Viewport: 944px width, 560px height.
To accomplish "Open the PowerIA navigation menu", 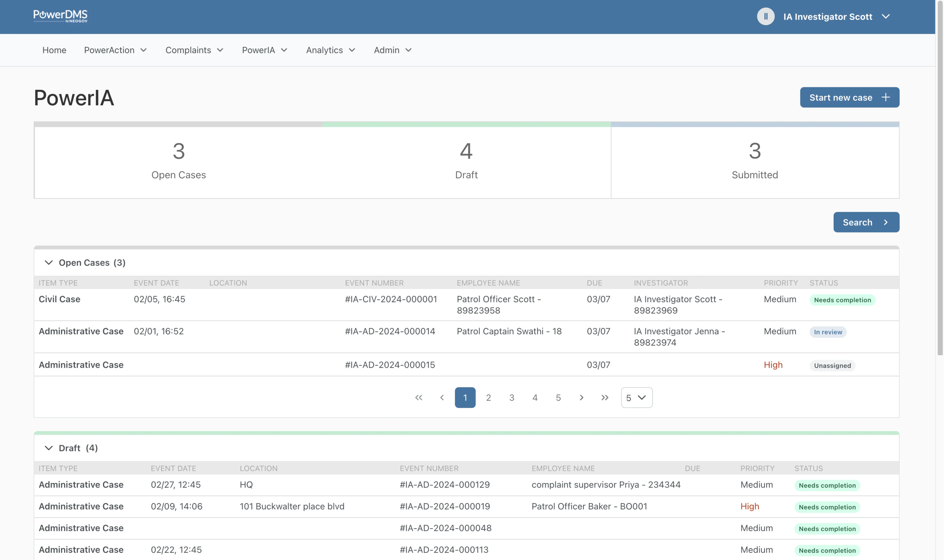I will pyautogui.click(x=265, y=50).
